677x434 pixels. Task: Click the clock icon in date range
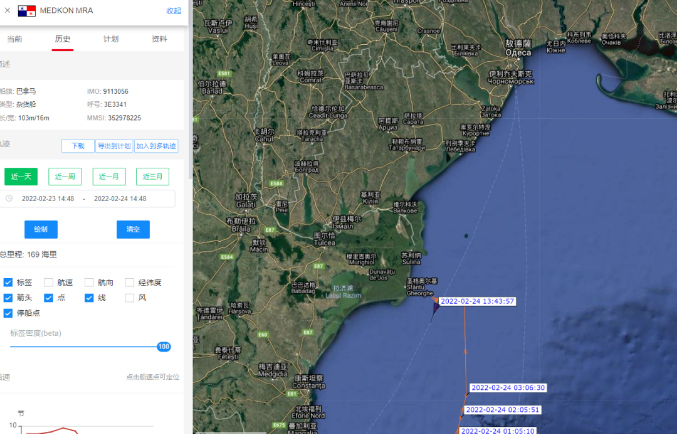tap(9, 199)
